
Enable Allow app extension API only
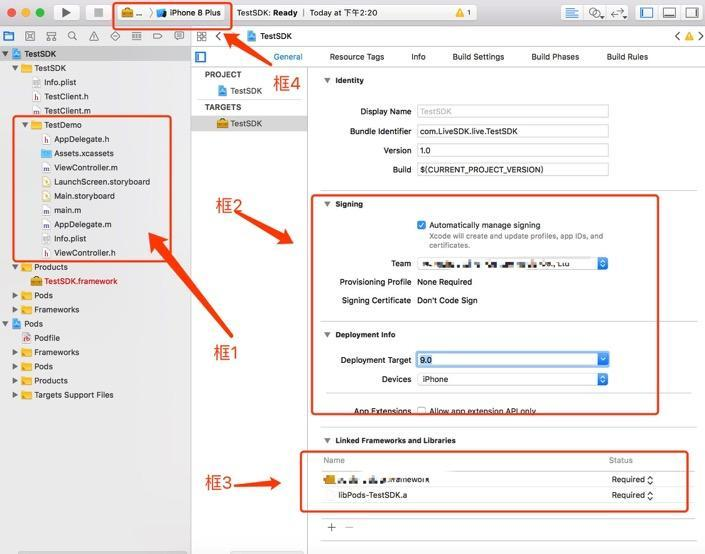[x=421, y=411]
